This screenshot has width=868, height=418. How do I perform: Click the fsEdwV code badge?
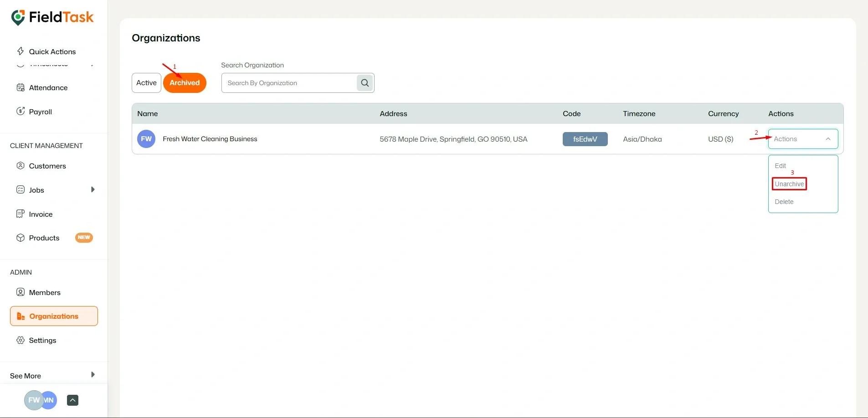pos(585,139)
